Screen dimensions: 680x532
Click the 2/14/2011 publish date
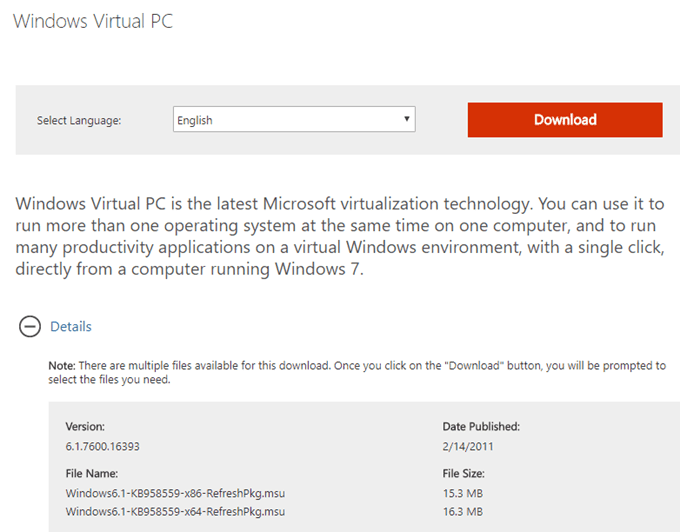468,446
